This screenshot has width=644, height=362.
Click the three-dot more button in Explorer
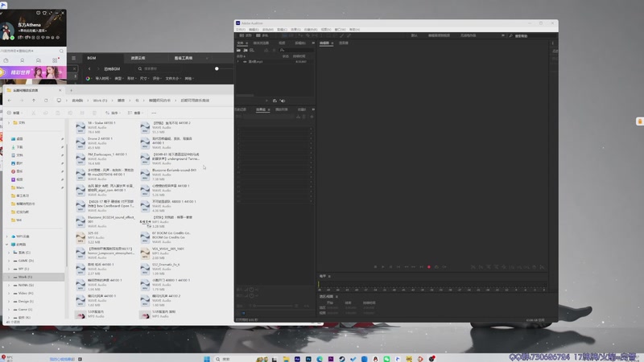click(154, 113)
